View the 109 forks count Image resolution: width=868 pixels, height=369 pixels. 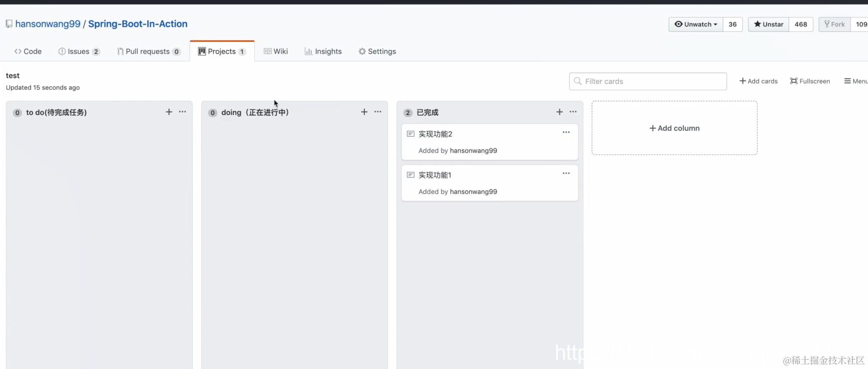[x=860, y=24]
